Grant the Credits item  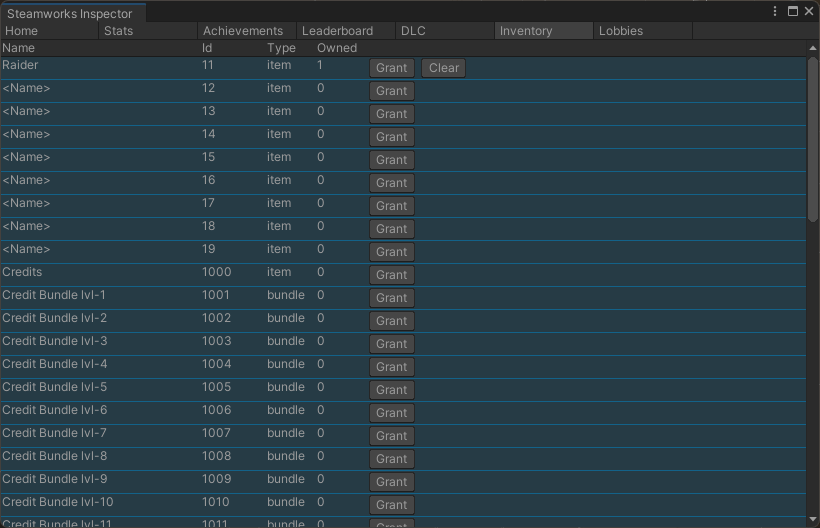[392, 275]
